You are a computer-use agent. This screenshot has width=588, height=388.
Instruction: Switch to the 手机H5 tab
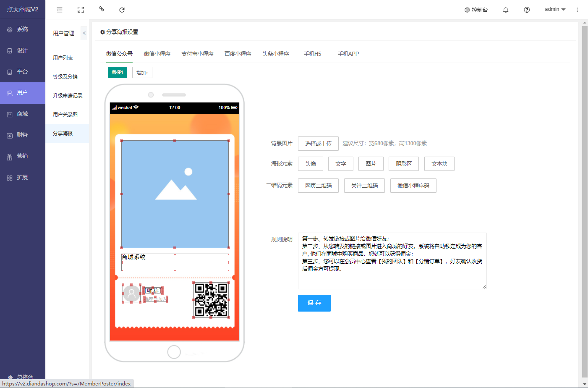(312, 54)
